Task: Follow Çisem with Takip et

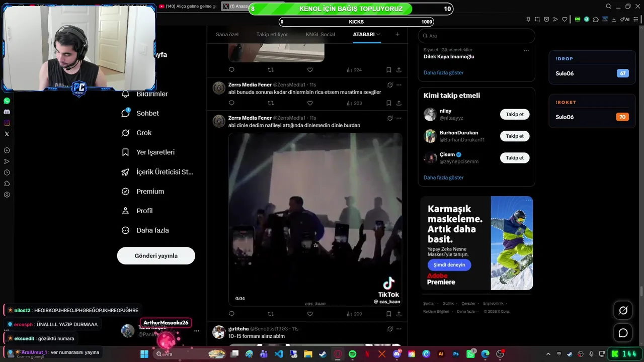Action: (x=515, y=158)
